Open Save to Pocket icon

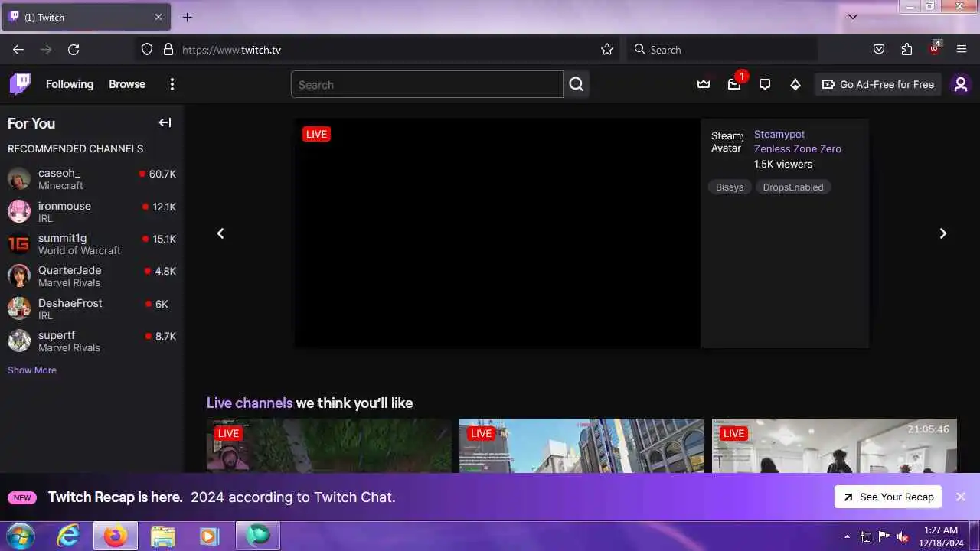(879, 49)
